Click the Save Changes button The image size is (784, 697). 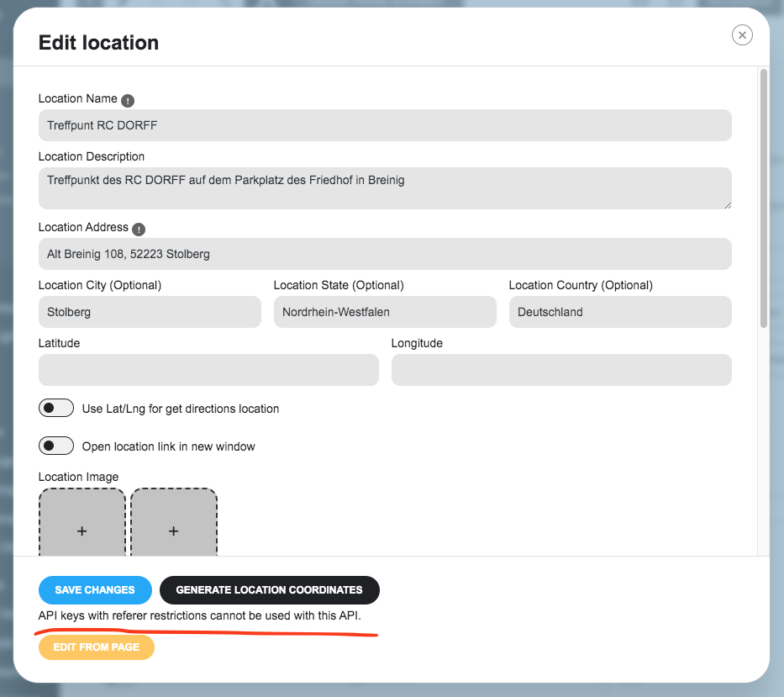(95, 590)
